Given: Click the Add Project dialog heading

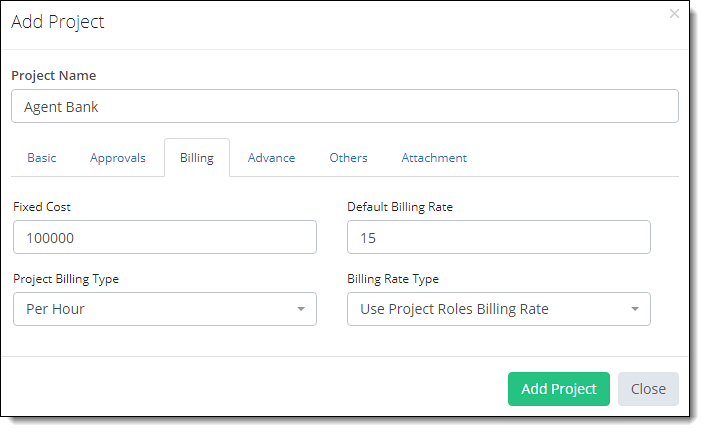Looking at the screenshot, I should click(x=58, y=22).
